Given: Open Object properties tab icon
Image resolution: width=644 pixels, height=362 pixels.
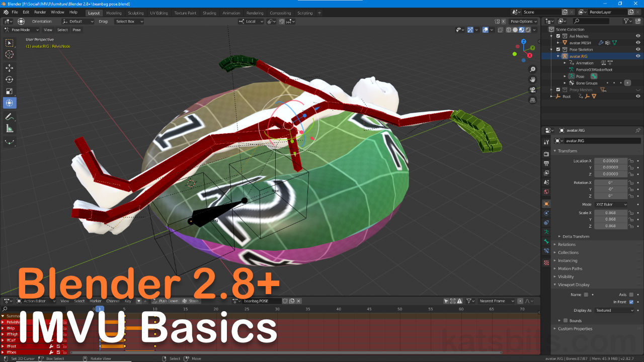Looking at the screenshot, I should tap(546, 204).
